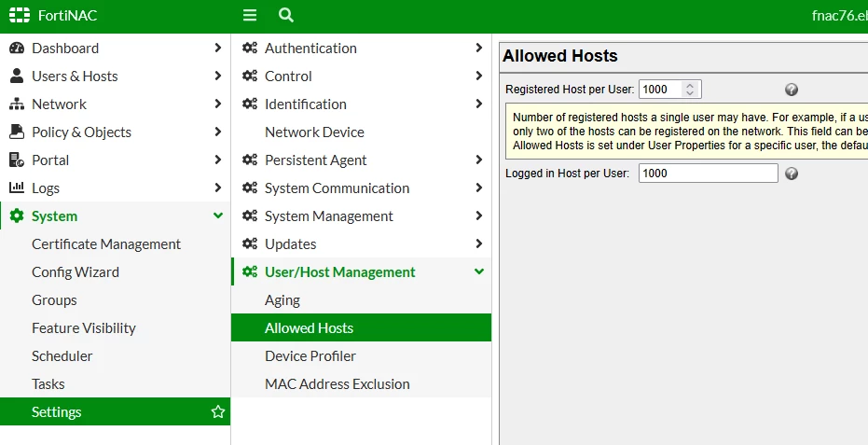Collapse the User/Host Management chevron
This screenshot has height=445, width=868.
[x=479, y=271]
